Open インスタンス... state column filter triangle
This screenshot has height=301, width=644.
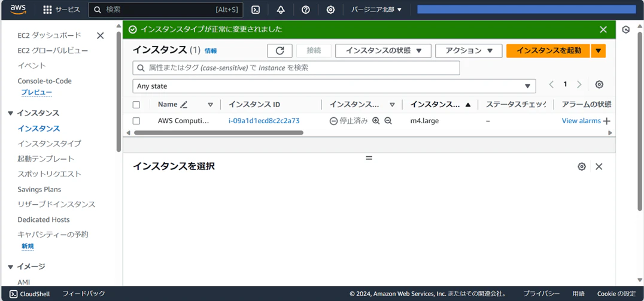pyautogui.click(x=392, y=105)
